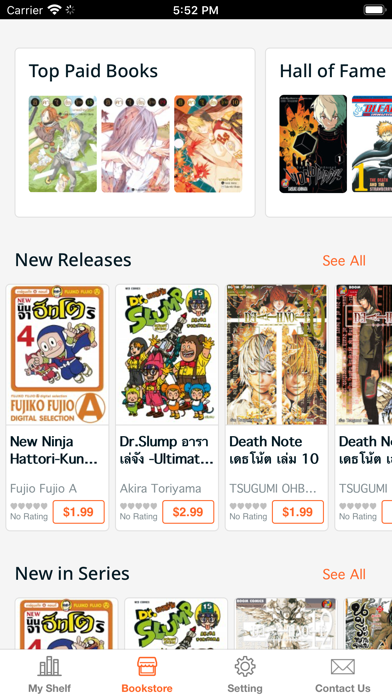Buy Dr.Slump for $2.99
This screenshot has width=392, height=696.
188,512
